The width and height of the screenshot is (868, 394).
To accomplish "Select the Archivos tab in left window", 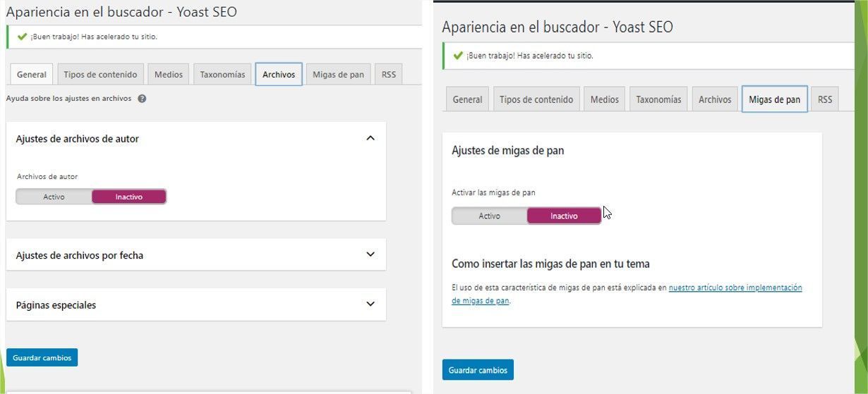I will click(x=279, y=74).
